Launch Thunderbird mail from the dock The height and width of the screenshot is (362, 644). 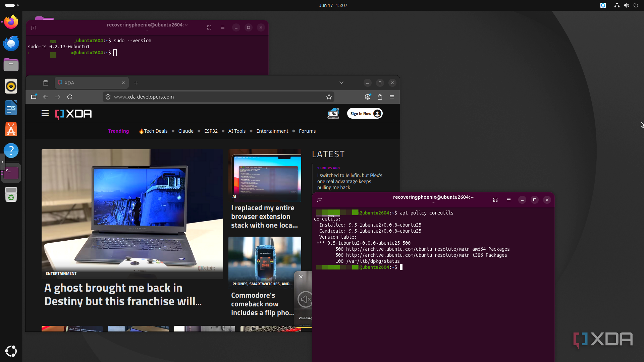click(11, 44)
